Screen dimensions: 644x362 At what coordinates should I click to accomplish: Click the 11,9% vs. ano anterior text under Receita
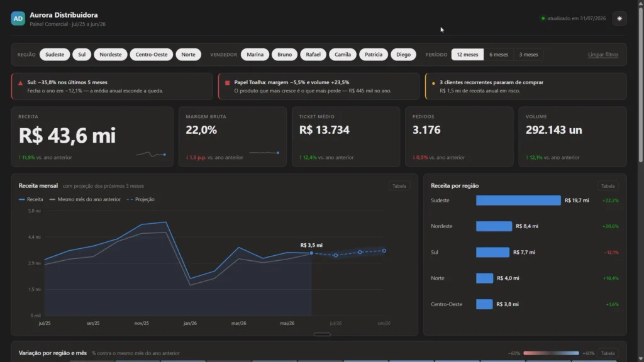45,158
